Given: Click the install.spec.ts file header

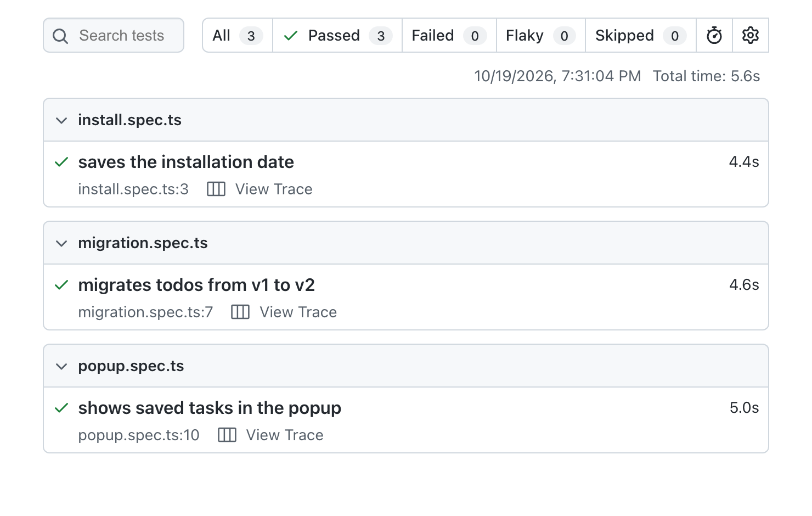Looking at the screenshot, I should 406,120.
